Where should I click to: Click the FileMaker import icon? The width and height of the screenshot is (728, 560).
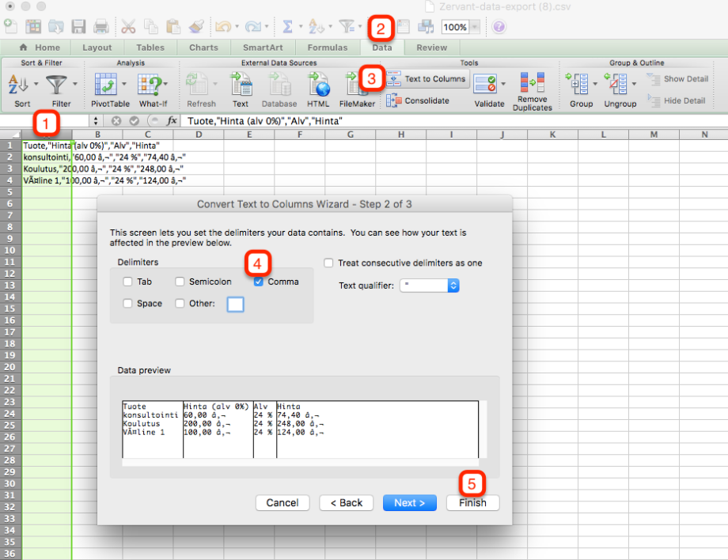(357, 90)
